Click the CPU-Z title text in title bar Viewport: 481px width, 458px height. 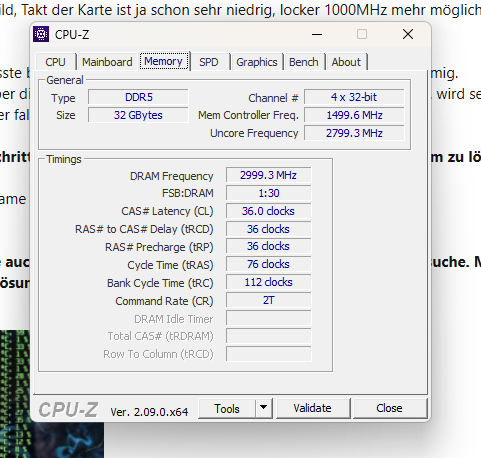[72, 35]
